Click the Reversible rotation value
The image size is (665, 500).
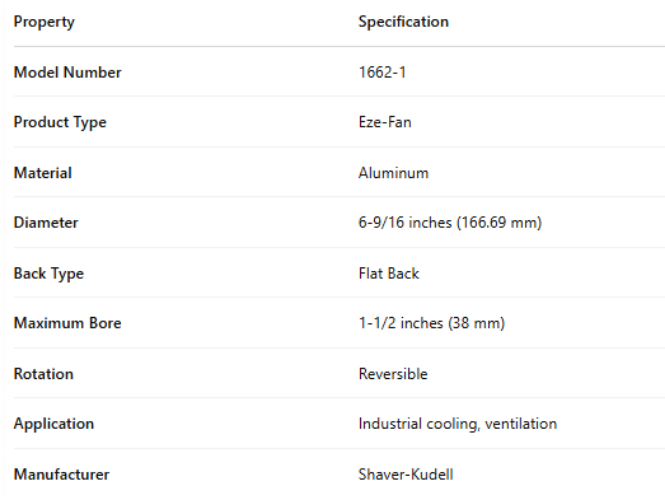(x=393, y=374)
